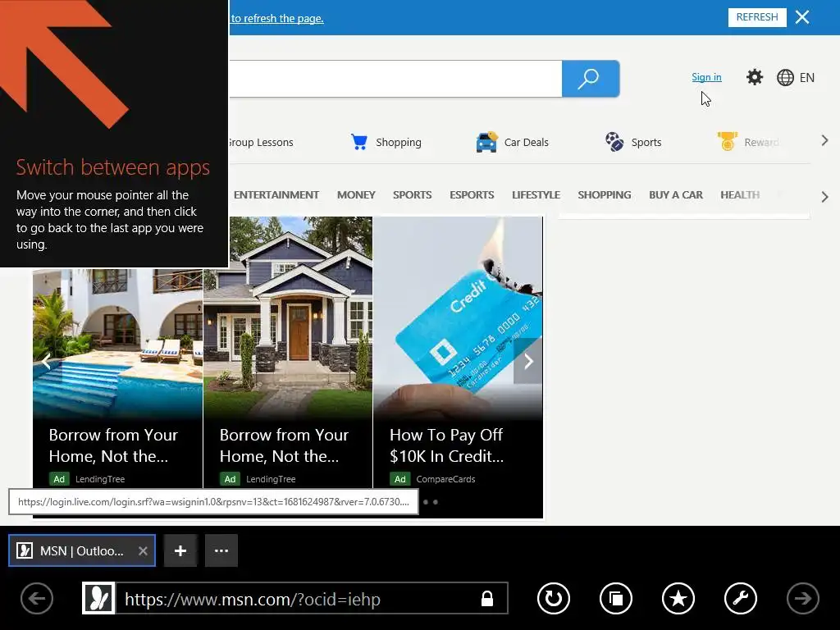Open a new tab with plus button
The width and height of the screenshot is (840, 630).
180,550
